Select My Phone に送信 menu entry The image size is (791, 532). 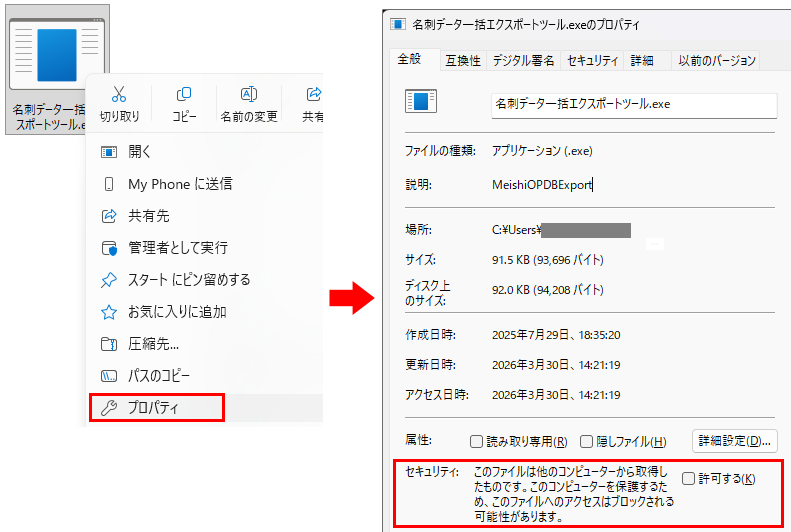180,184
